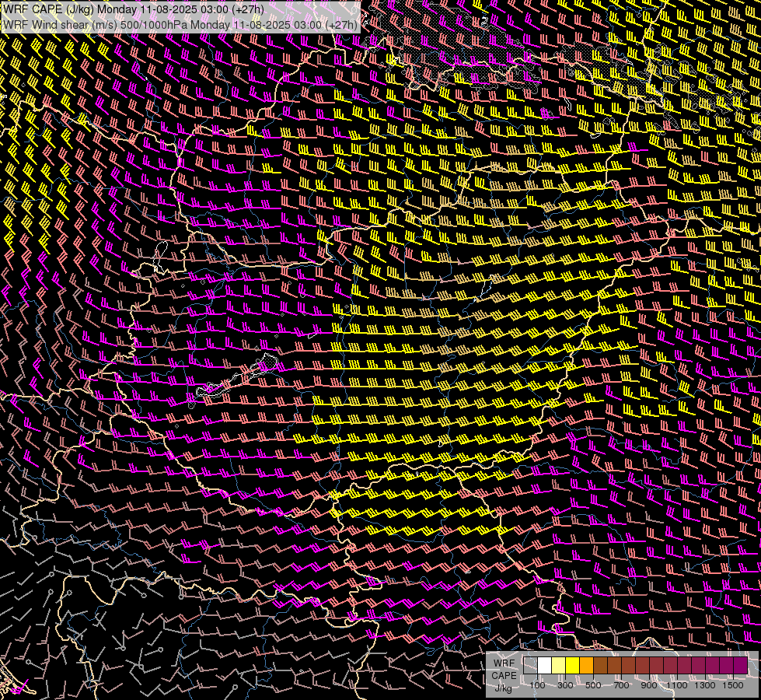Click the WRF Wind shear title line
The width and height of the screenshot is (761, 700).
[180, 25]
